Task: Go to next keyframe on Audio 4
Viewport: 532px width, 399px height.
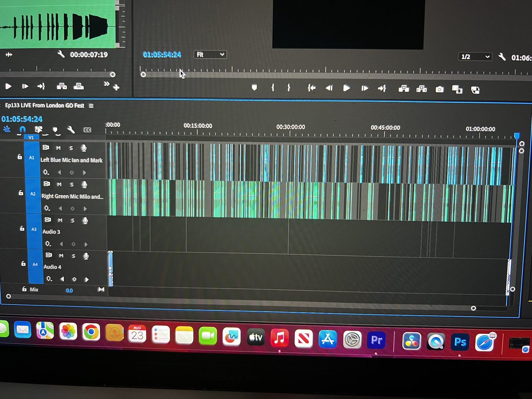Action: coord(87,279)
